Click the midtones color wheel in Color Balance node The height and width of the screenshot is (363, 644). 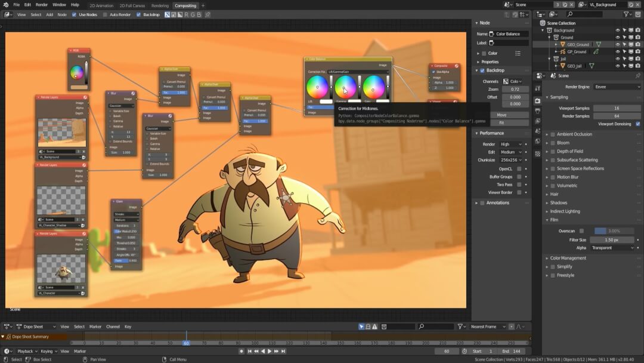coord(345,87)
